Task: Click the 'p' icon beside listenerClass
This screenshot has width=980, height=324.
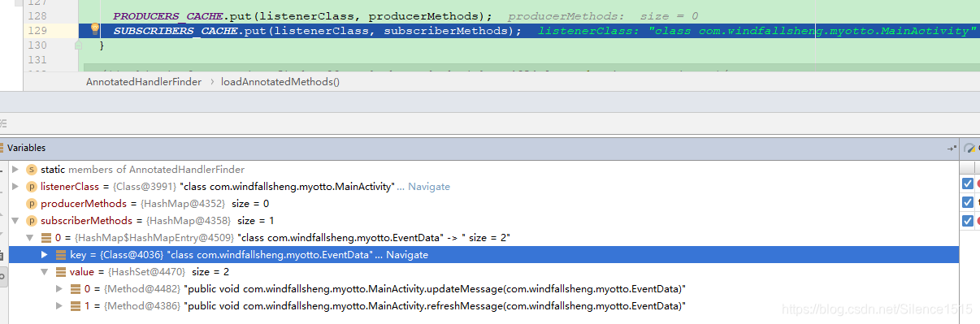Action: (32, 187)
